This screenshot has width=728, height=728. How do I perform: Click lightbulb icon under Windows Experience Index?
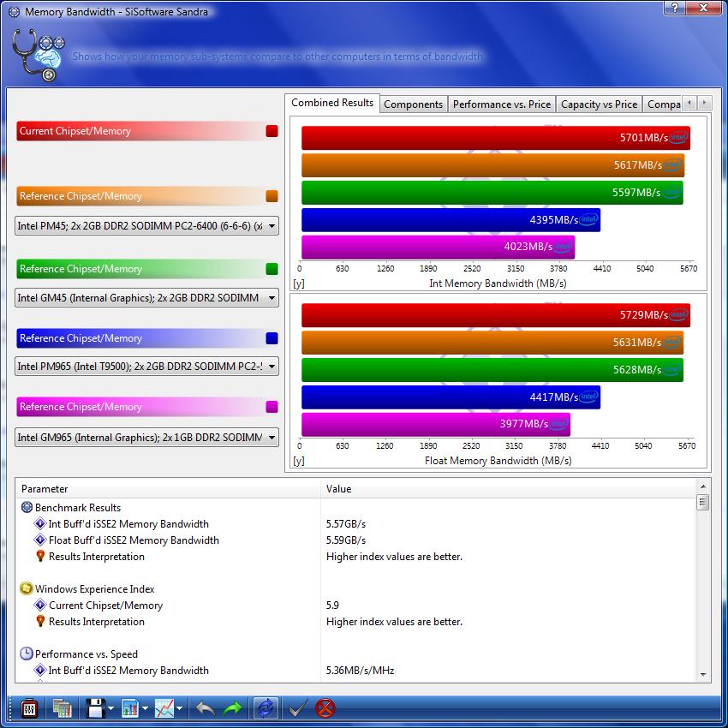(x=40, y=621)
